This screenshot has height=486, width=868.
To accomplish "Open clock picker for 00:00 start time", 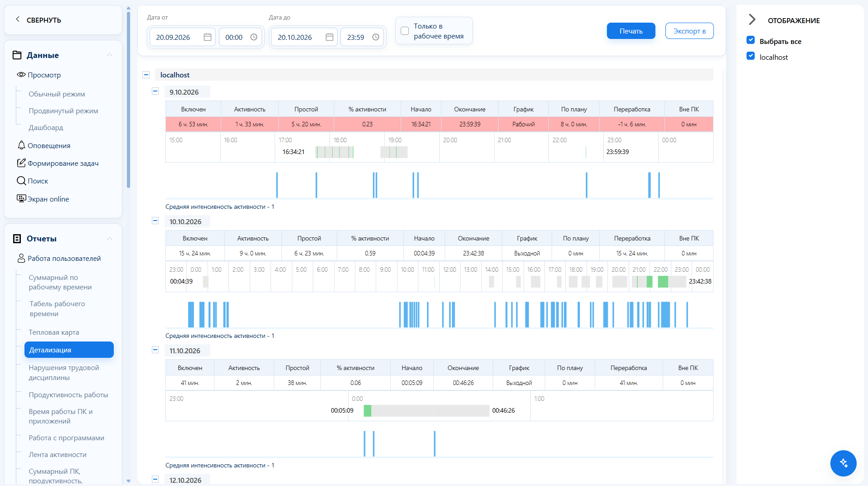I will 254,37.
